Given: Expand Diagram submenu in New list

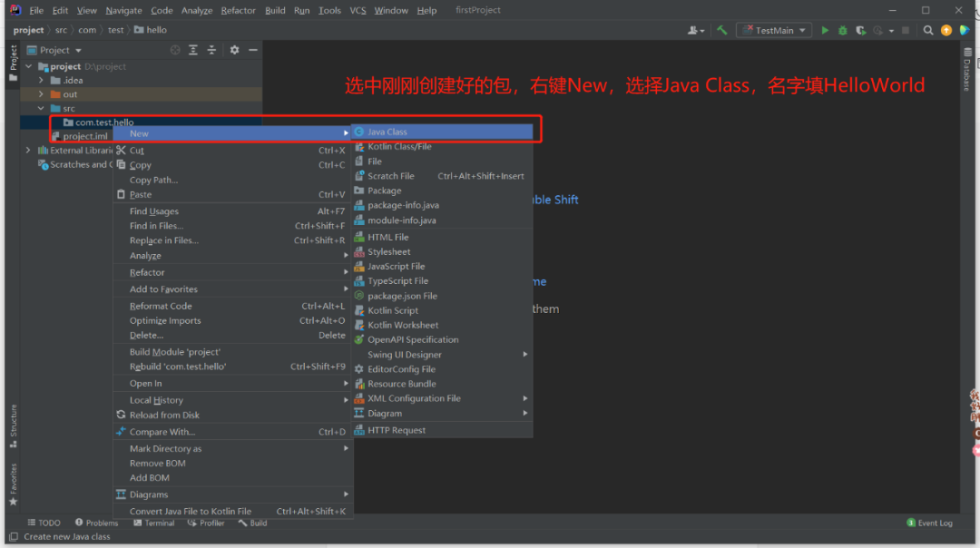Looking at the screenshot, I should tap(443, 413).
